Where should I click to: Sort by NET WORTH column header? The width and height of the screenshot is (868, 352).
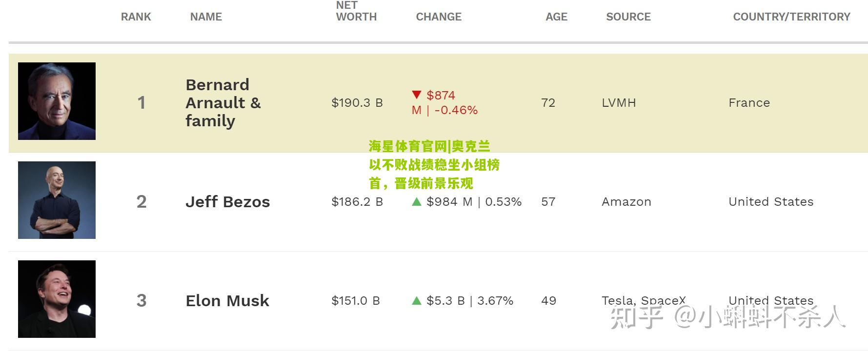[356, 11]
